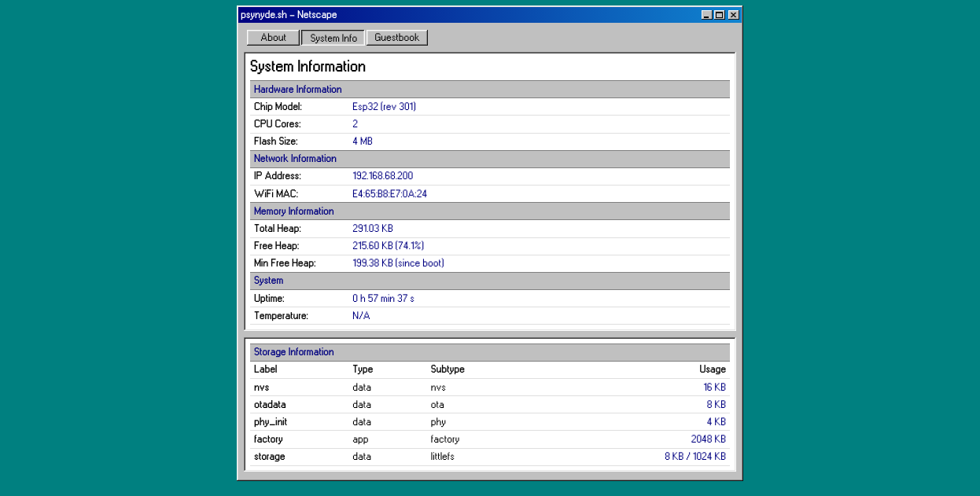Click the Memory Information section header
980x496 pixels.
point(293,211)
